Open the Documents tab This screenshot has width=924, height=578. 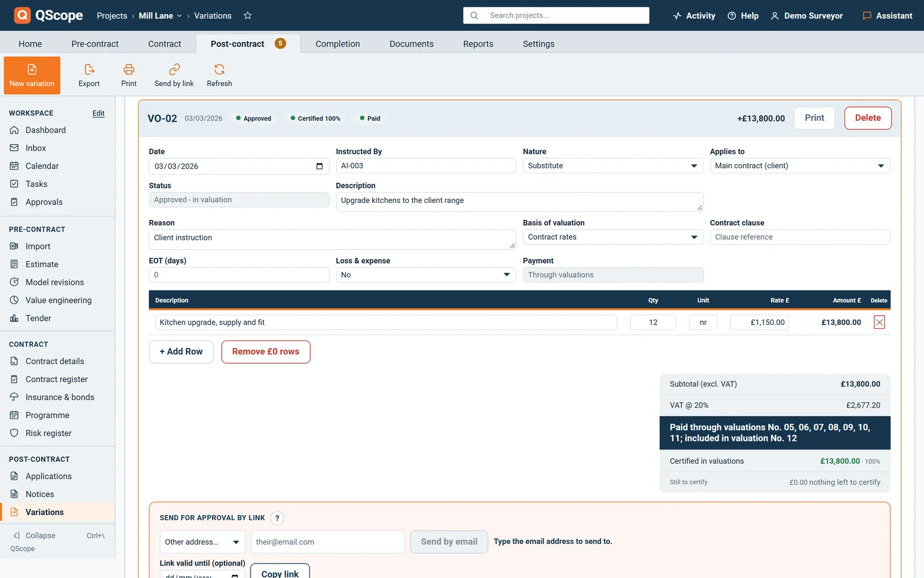click(411, 44)
